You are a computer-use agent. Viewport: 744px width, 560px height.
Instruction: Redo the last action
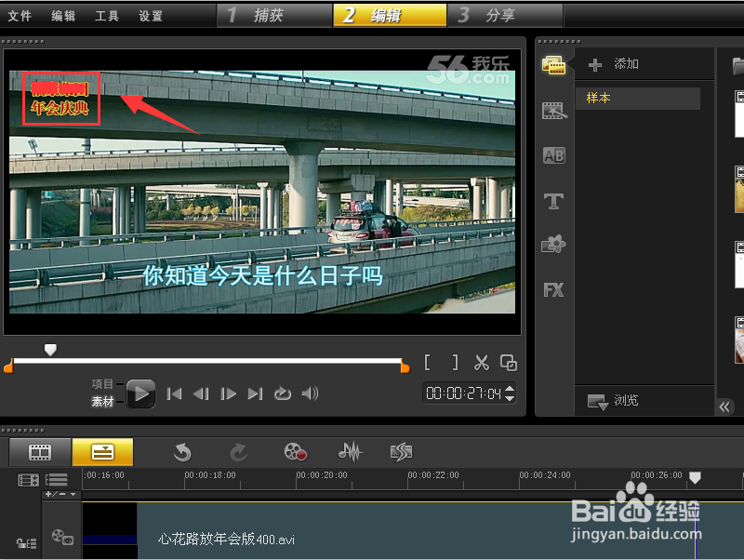coord(239,452)
